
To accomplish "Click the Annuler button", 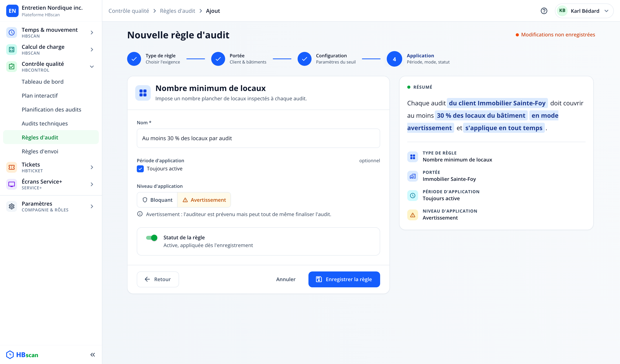I will [286, 279].
